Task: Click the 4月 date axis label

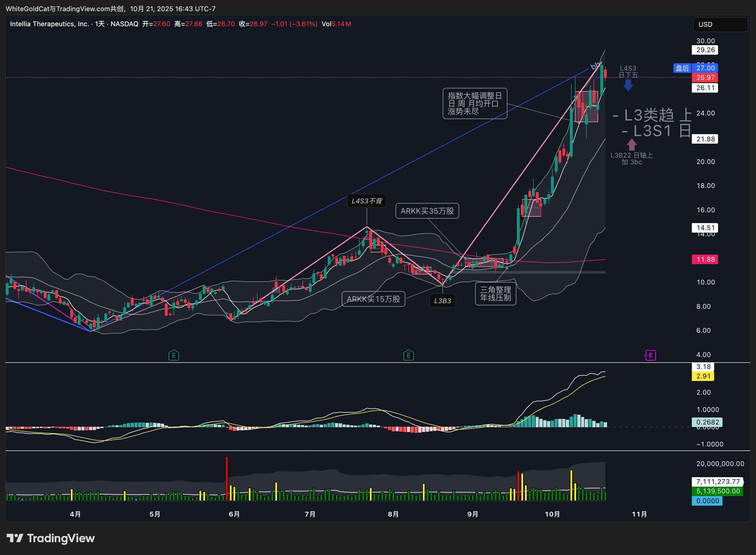Action: (75, 514)
